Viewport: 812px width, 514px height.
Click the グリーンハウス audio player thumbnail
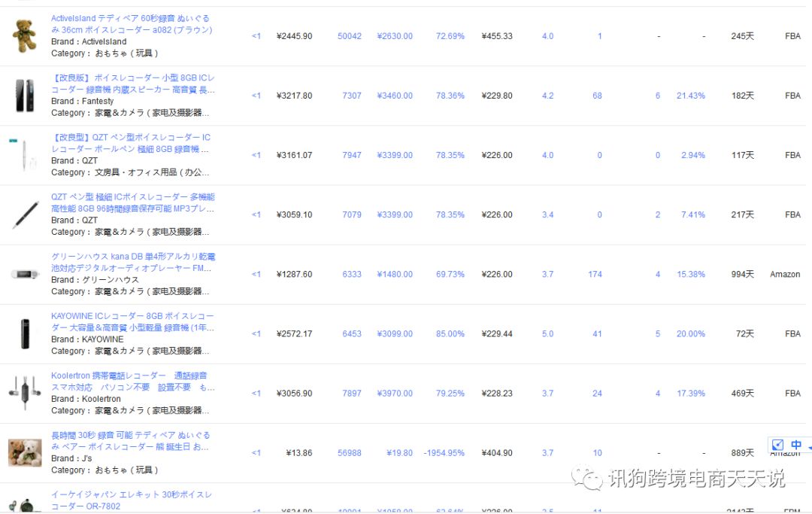pos(25,274)
